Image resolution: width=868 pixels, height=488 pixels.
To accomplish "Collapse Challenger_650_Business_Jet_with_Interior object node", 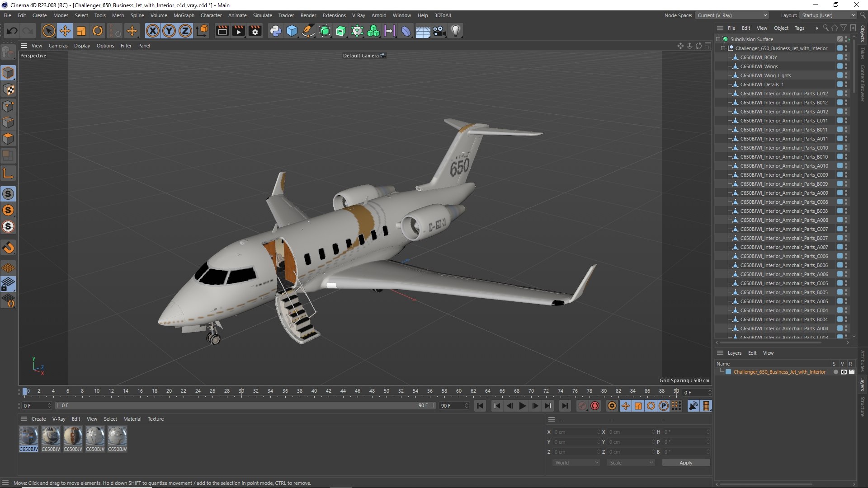I will click(x=723, y=48).
